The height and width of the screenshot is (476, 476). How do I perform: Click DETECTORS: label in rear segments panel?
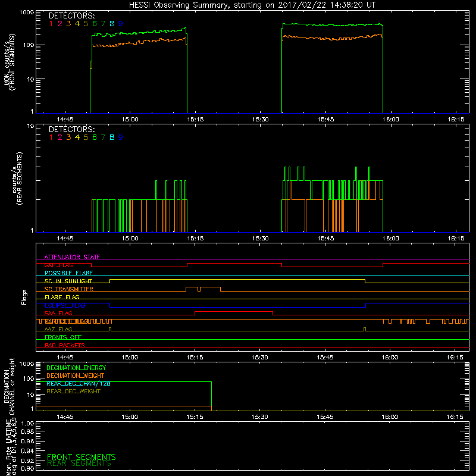pos(72,129)
